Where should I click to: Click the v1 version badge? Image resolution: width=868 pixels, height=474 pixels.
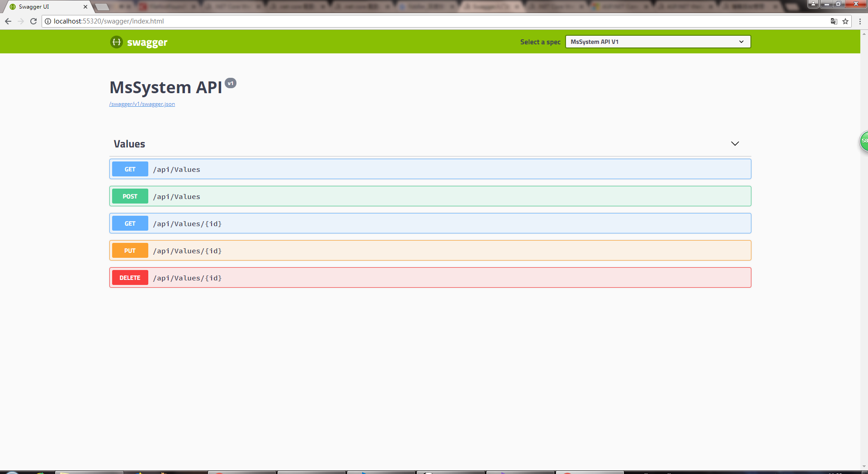click(231, 83)
